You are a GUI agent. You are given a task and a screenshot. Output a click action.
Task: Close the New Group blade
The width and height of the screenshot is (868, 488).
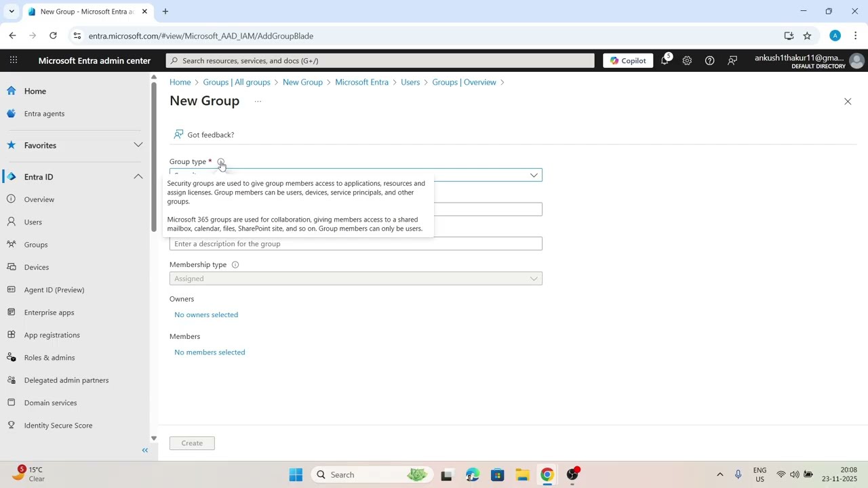tap(848, 101)
